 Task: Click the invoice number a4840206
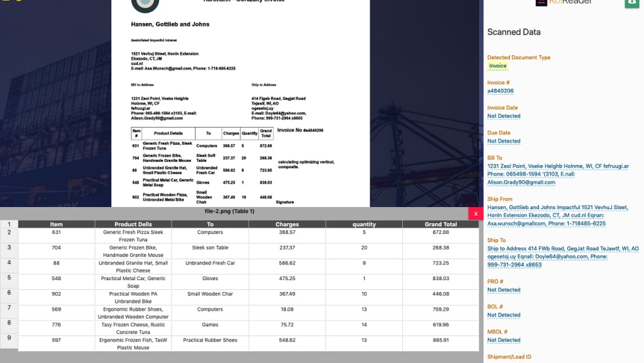pos(500,91)
